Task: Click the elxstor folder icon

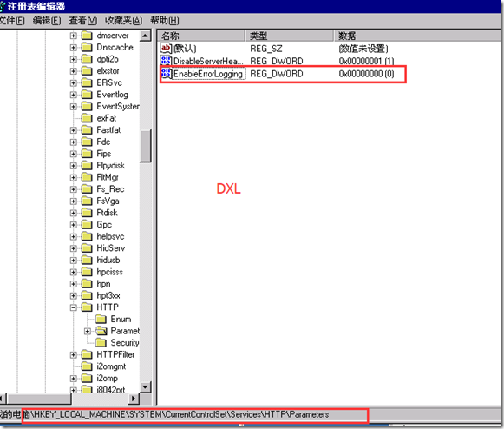Action: [87, 71]
